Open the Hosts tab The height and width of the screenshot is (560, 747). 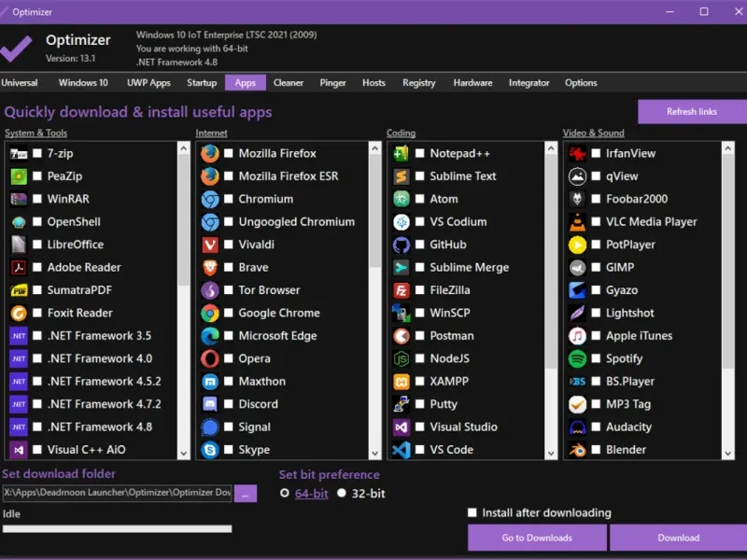point(373,83)
